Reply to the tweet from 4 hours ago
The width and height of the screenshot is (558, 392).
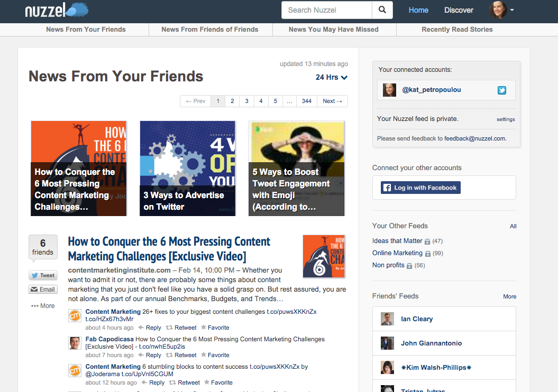(150, 328)
